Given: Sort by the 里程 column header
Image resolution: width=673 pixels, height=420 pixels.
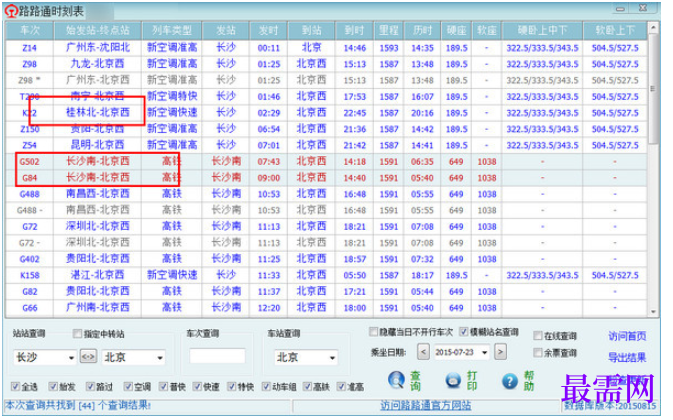Looking at the screenshot, I should pyautogui.click(x=389, y=30).
